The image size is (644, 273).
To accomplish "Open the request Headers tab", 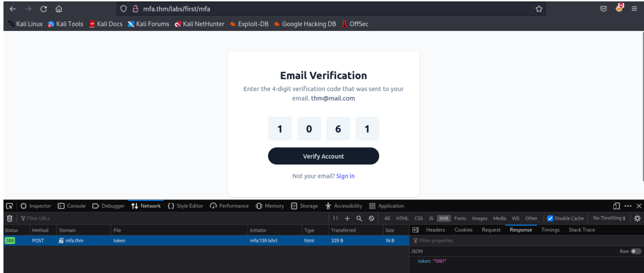I will (436, 230).
